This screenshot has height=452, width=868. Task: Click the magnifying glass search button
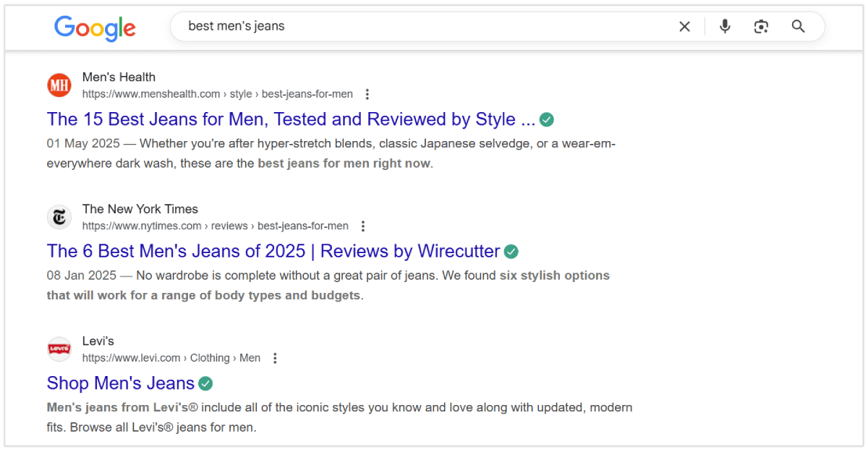click(x=798, y=27)
